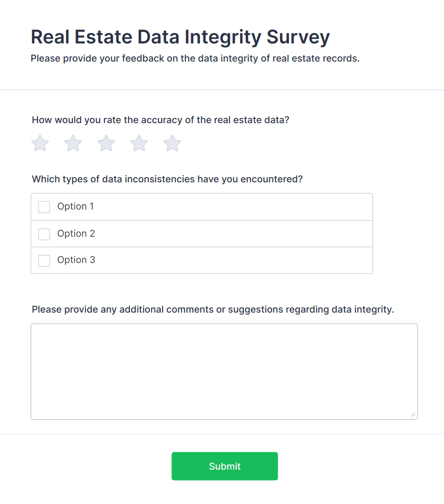Click the Option 1 row label

tap(75, 207)
